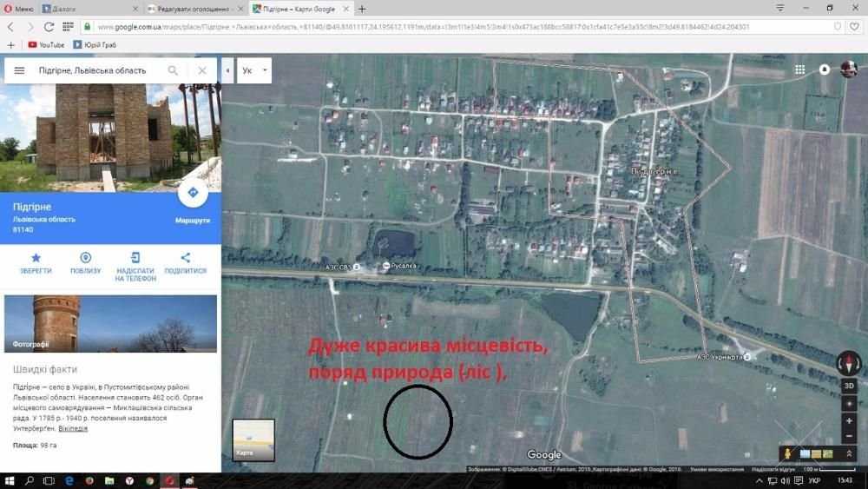
Task: Launch Edge from the taskbar
Action: tap(69, 480)
